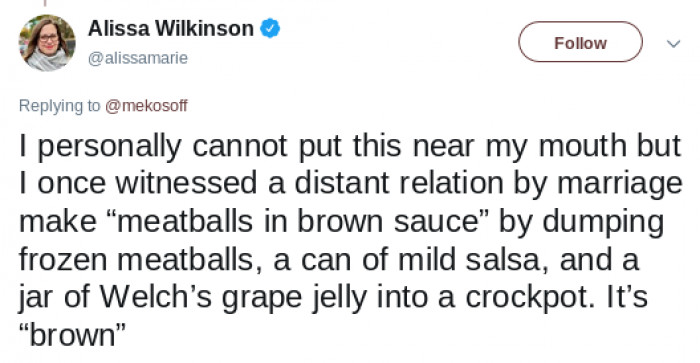The height and width of the screenshot is (363, 700).
Task: Expand the tweet options chevron
Action: [673, 43]
